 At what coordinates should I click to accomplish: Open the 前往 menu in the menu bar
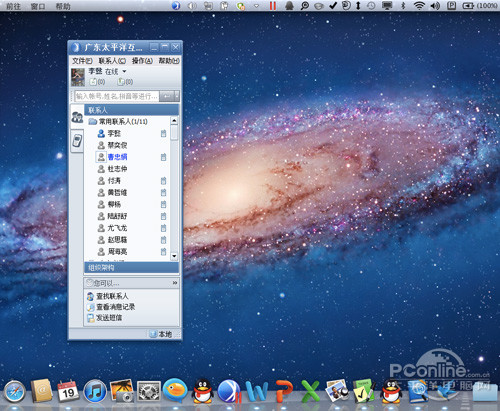tap(13, 6)
